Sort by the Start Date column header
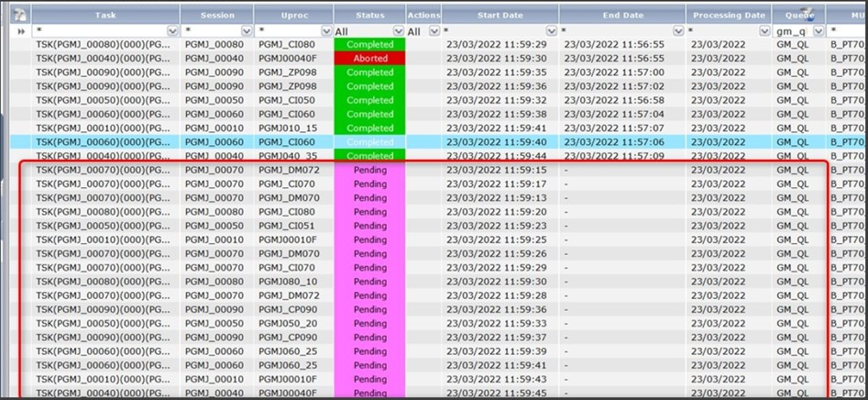The image size is (868, 400). click(500, 15)
